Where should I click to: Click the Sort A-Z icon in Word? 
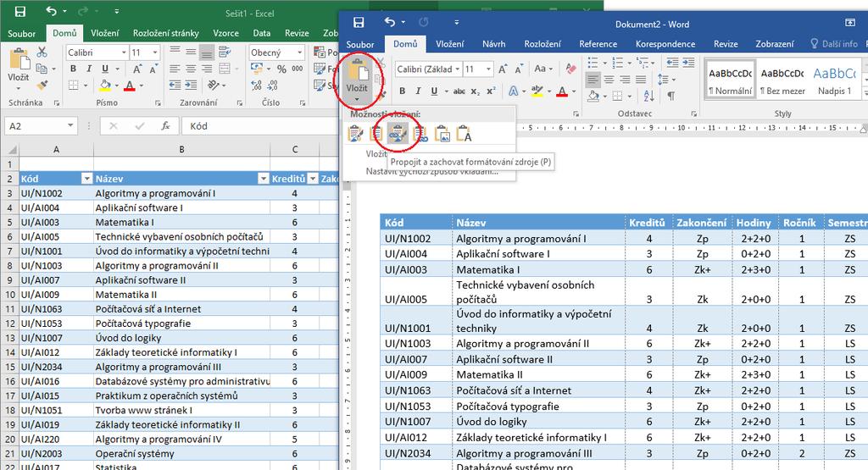tap(648, 96)
